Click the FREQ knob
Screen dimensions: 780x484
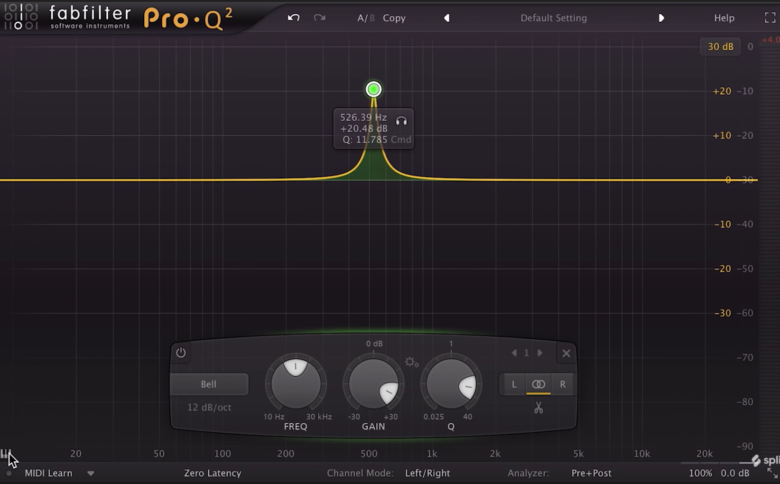point(295,384)
